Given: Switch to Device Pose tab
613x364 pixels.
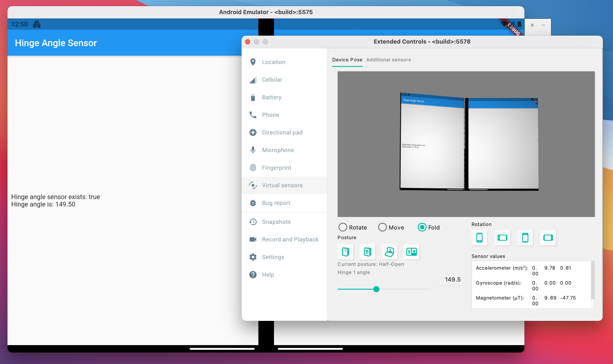Looking at the screenshot, I should 347,60.
